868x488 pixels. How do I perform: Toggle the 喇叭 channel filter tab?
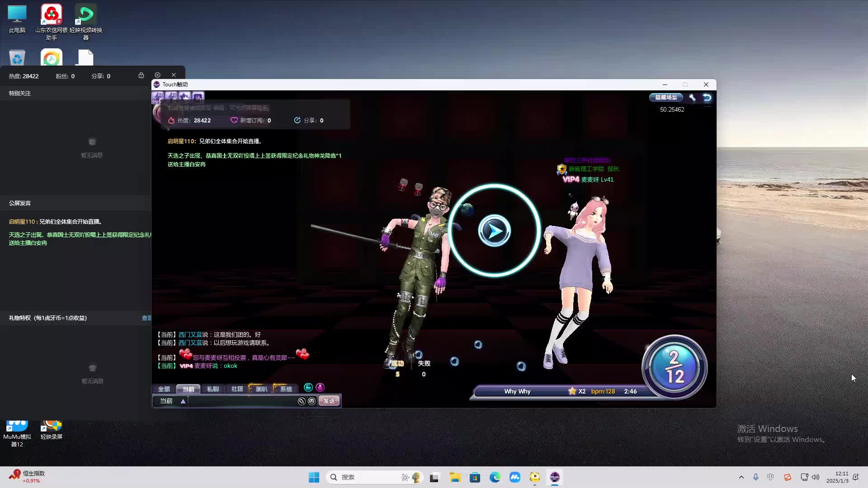click(261, 389)
